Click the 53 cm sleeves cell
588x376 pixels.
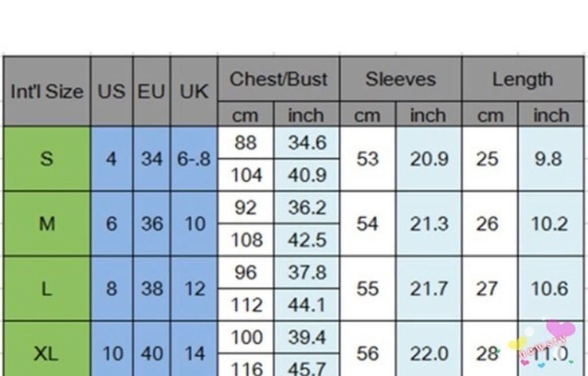[367, 159]
